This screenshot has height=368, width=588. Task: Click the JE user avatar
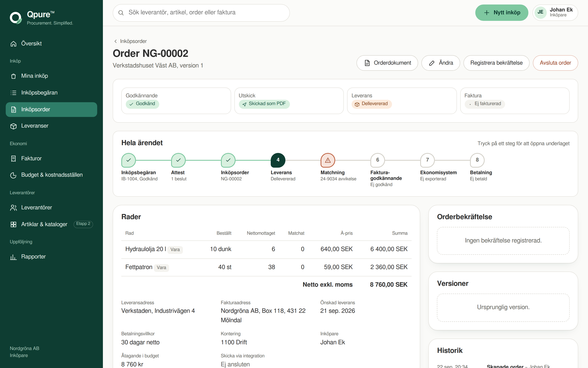[540, 12]
